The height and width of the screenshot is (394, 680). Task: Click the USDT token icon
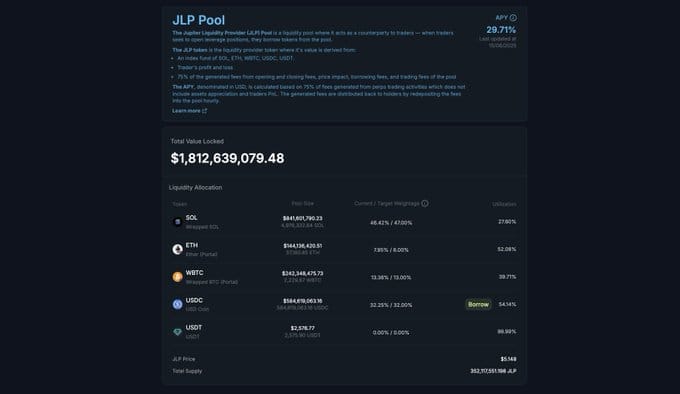(x=177, y=332)
